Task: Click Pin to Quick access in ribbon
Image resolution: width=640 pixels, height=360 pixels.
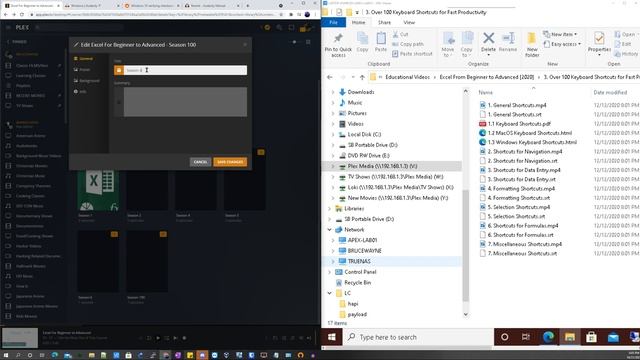Action: 338,45
